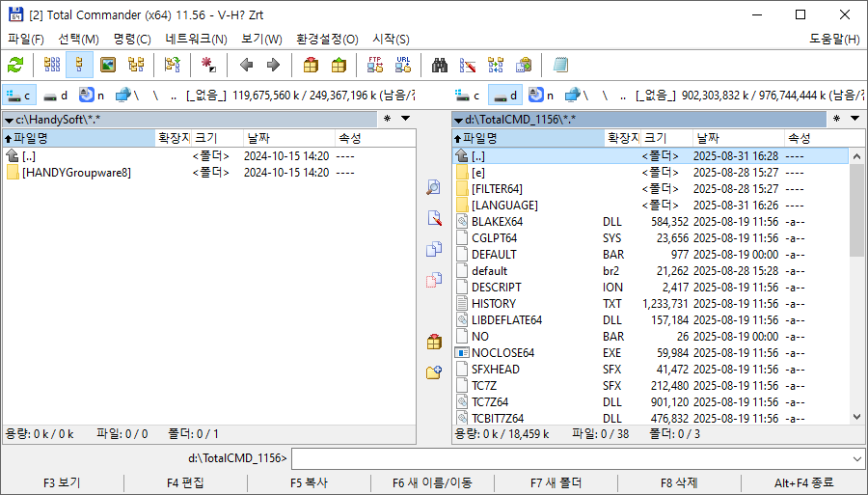The image size is (868, 495).
Task: Open the 보기(W) menu
Action: 261,40
